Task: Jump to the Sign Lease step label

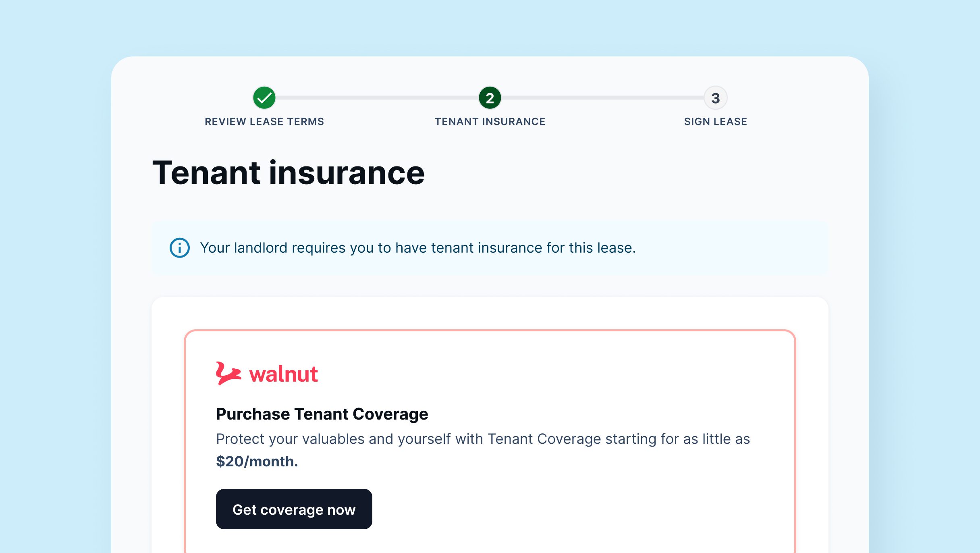Action: tap(715, 121)
